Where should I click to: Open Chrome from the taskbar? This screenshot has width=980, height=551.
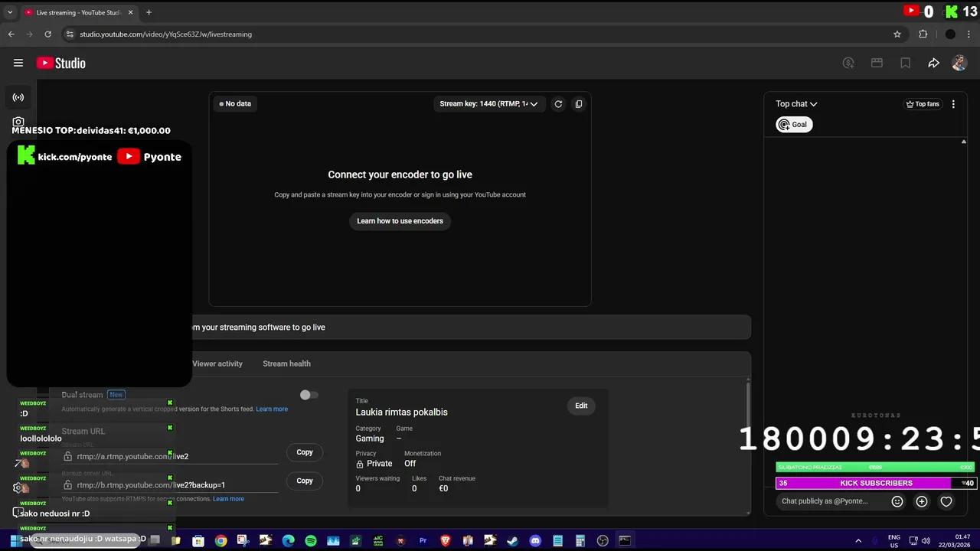pyautogui.click(x=220, y=540)
